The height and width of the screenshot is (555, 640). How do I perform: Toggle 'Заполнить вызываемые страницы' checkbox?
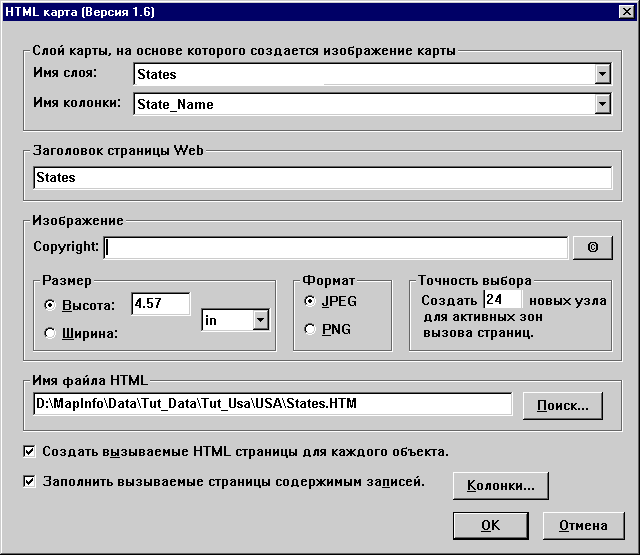pyautogui.click(x=29, y=481)
